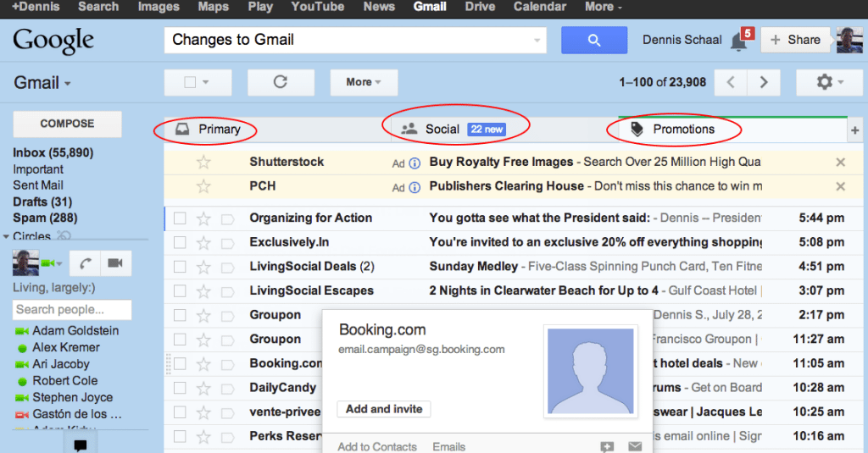Open Drive from the top bar

(x=480, y=7)
